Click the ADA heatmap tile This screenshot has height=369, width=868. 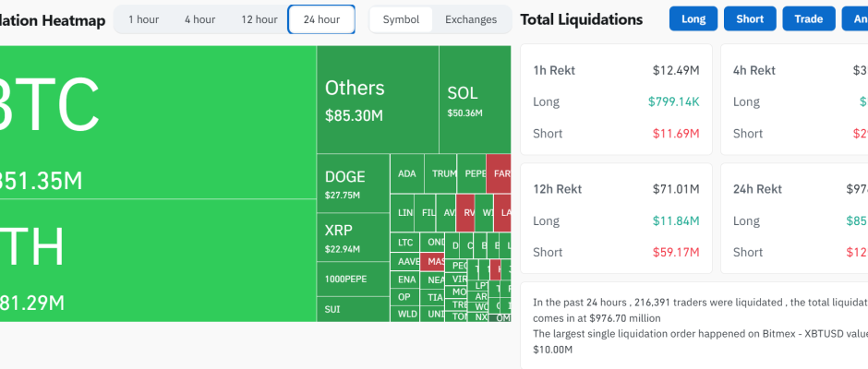click(406, 173)
